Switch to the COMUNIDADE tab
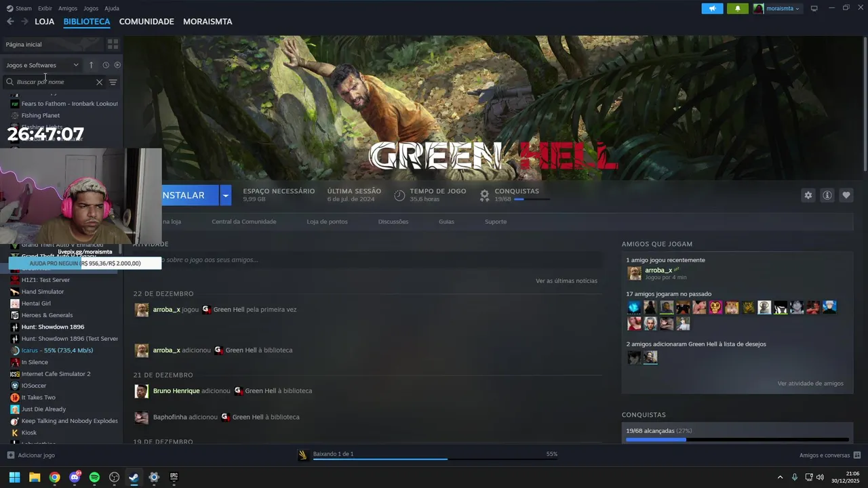868x488 pixels. pyautogui.click(x=146, y=22)
